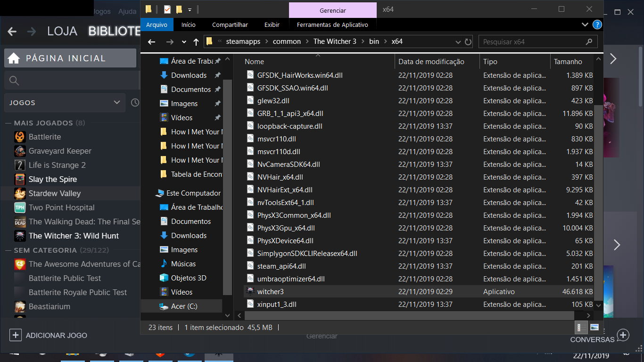Open recent locations dropdown arrow
This screenshot has width=644, height=362.
click(184, 41)
